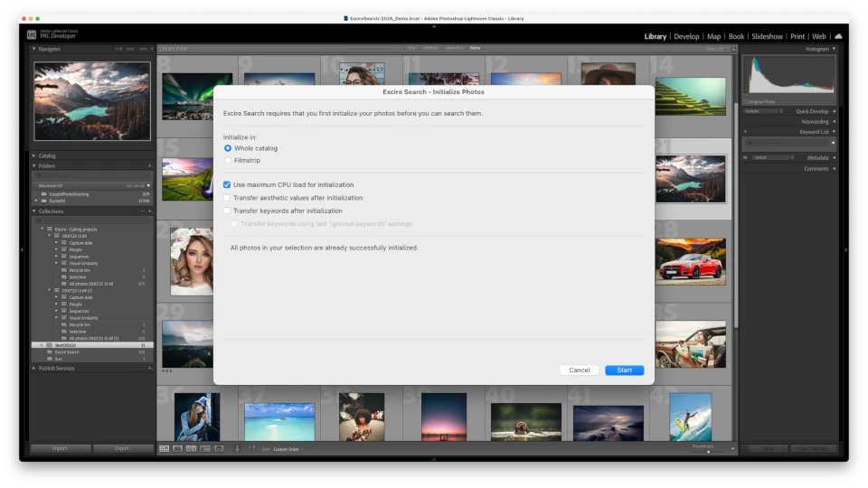Enable Transfer aesthetic values after initialization

pyautogui.click(x=228, y=197)
